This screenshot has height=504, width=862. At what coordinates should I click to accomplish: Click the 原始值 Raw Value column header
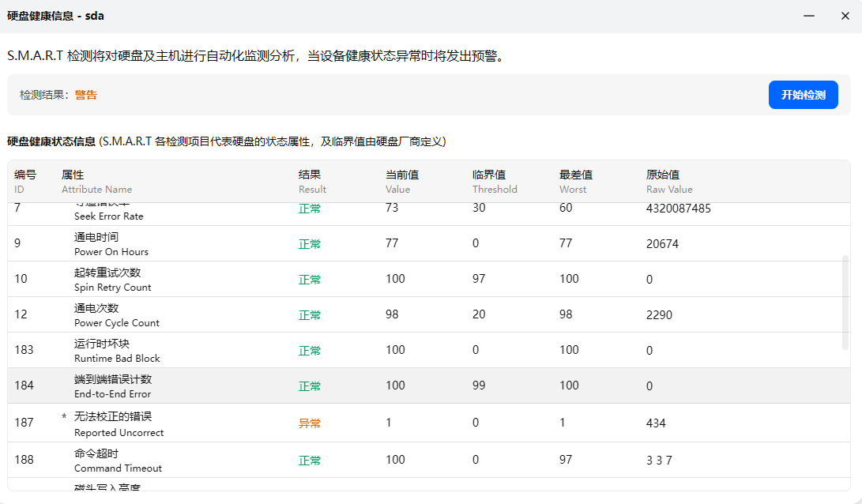click(668, 182)
